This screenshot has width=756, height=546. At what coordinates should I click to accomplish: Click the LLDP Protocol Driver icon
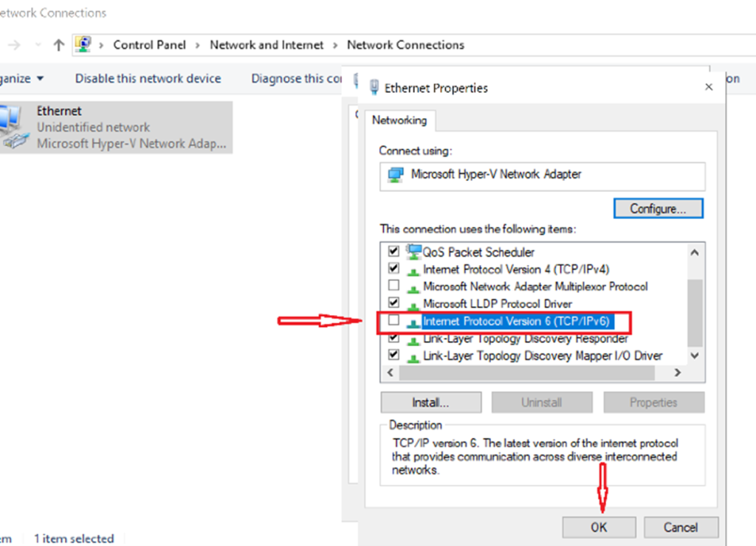pyautogui.click(x=413, y=305)
